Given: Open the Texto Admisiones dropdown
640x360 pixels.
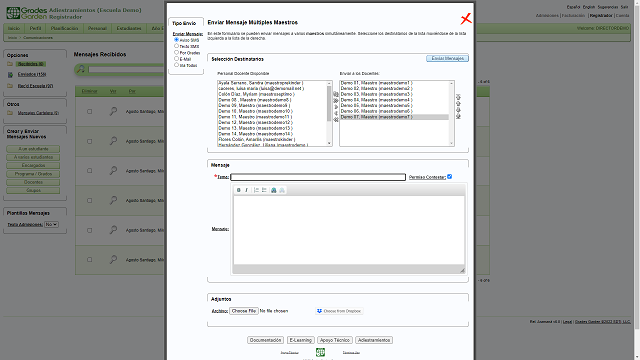Looking at the screenshot, I should (51, 224).
